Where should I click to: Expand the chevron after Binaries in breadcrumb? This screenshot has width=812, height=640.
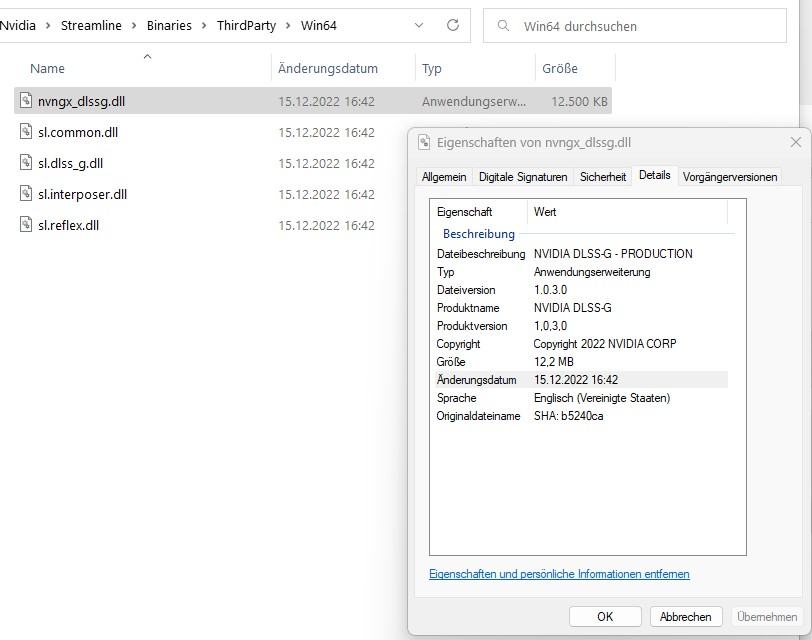pos(204,26)
